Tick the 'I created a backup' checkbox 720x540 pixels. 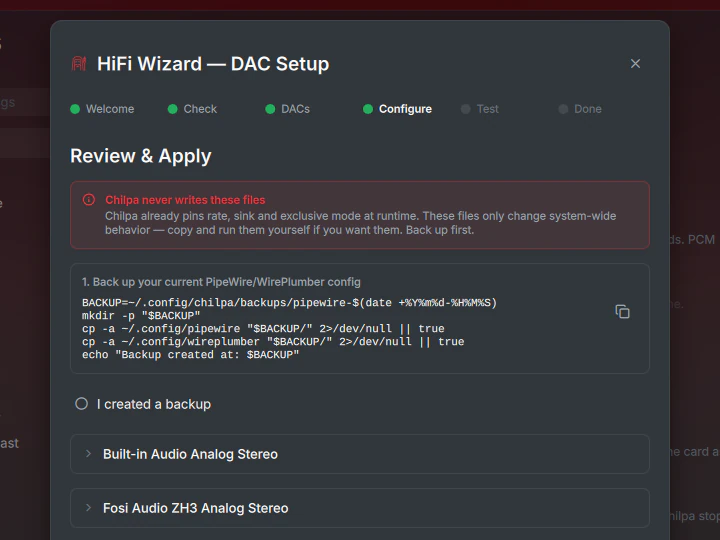(x=81, y=404)
